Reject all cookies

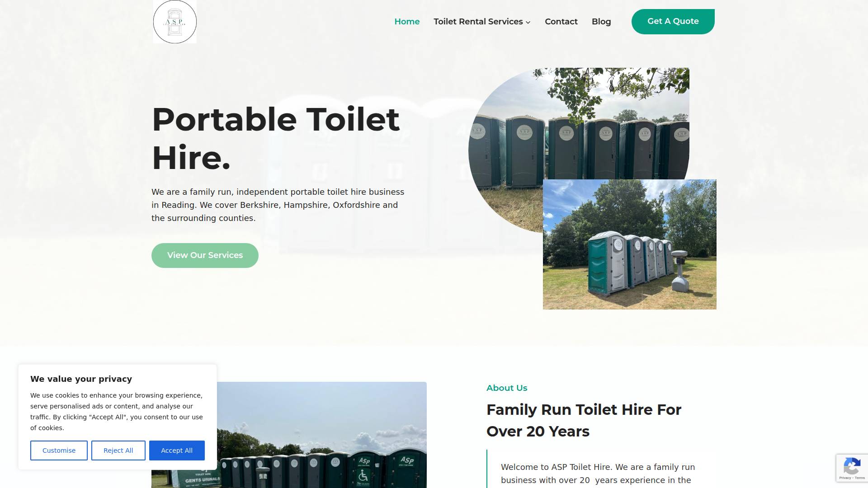click(x=118, y=450)
